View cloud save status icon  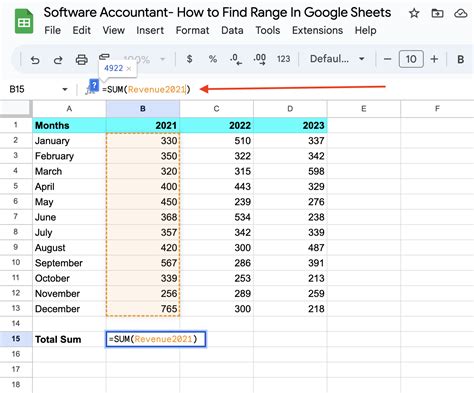tap(461, 13)
